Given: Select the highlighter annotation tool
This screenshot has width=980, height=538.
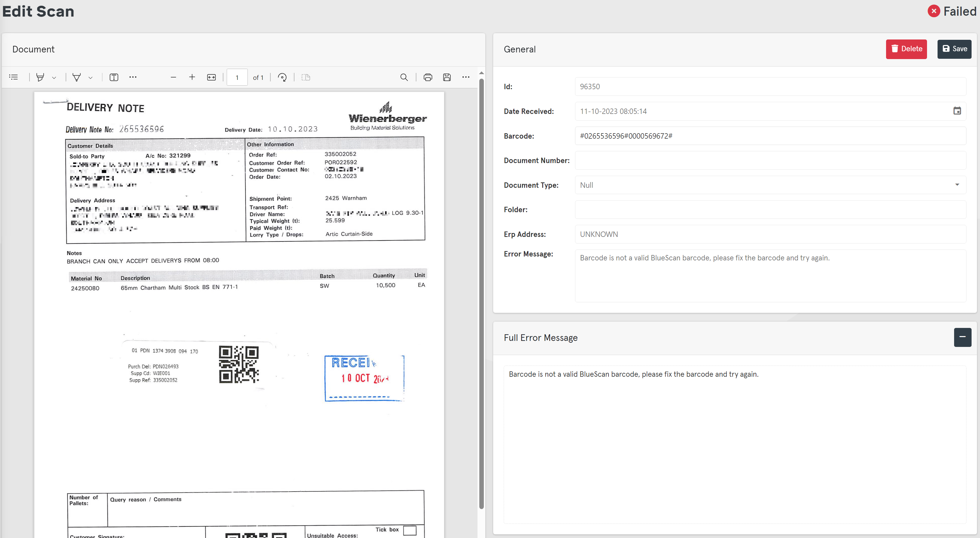Looking at the screenshot, I should tap(41, 77).
